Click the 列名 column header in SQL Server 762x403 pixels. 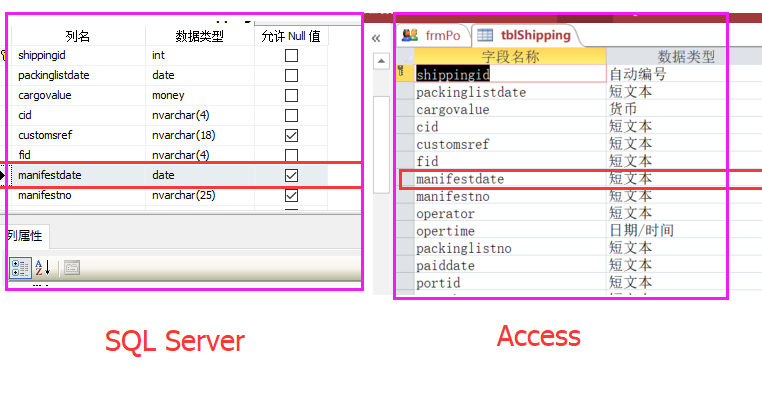click(78, 36)
